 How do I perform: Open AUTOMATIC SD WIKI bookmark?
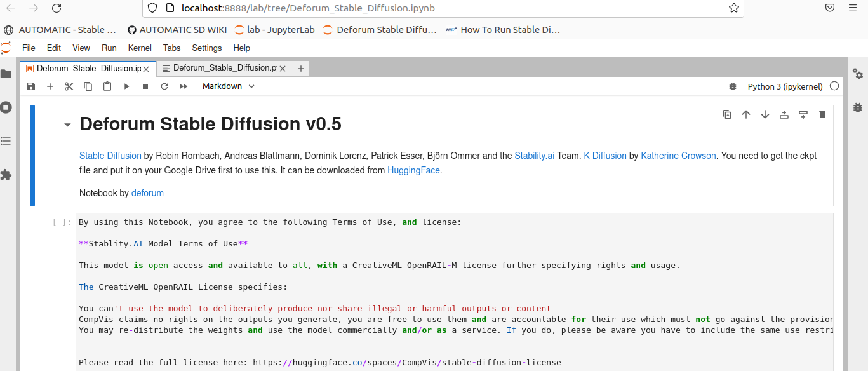click(x=177, y=30)
